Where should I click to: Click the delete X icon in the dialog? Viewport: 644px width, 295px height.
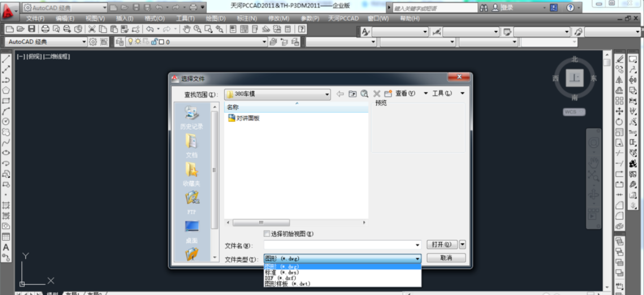click(377, 94)
